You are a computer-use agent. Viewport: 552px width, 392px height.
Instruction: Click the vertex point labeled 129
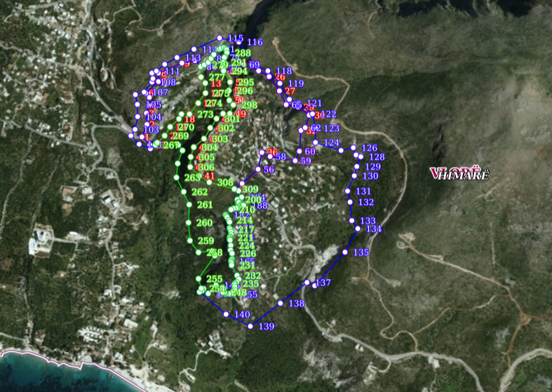click(x=357, y=166)
